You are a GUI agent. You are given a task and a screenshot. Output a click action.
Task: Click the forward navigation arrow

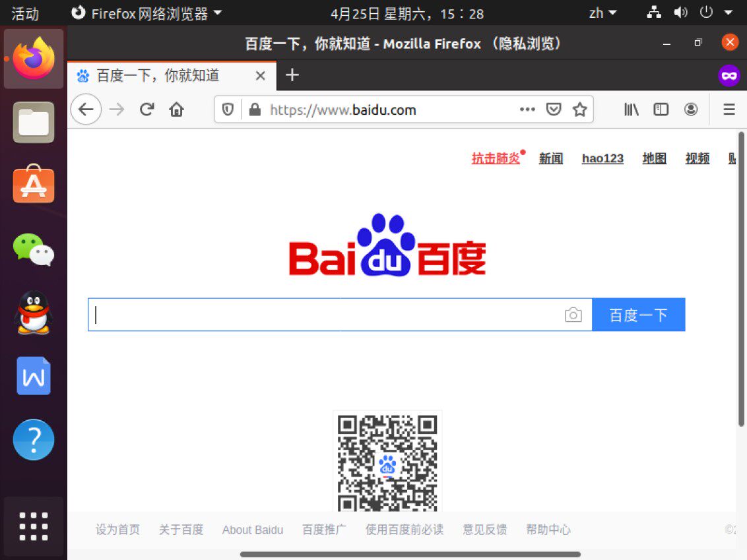click(x=117, y=109)
